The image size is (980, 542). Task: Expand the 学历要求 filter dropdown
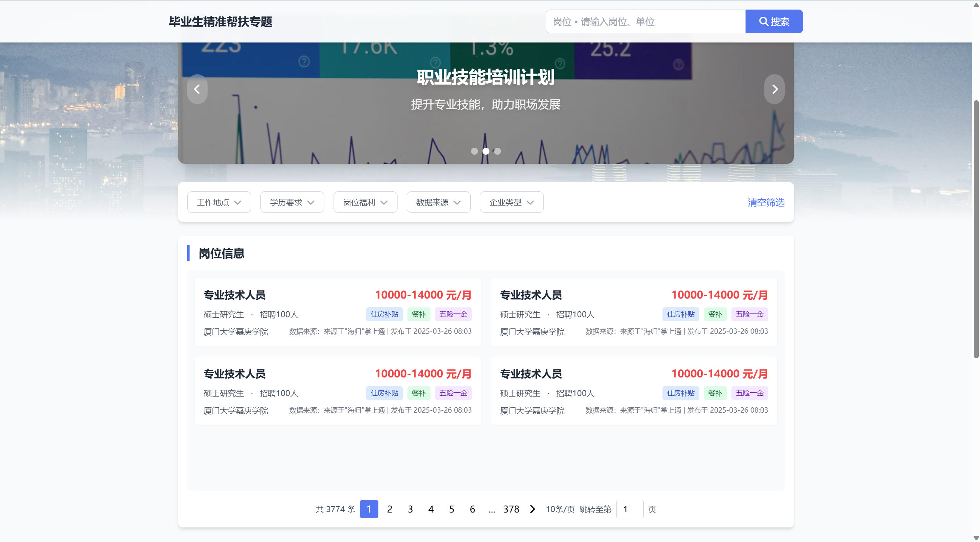292,202
